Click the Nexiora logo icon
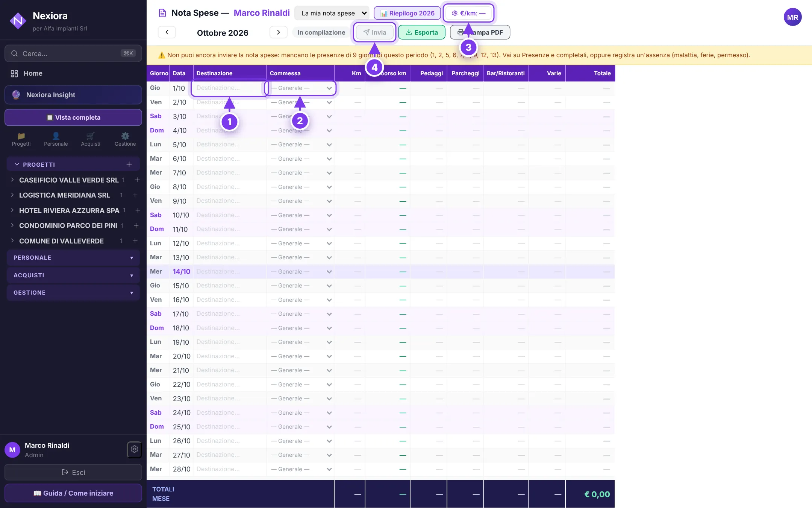 (x=18, y=21)
